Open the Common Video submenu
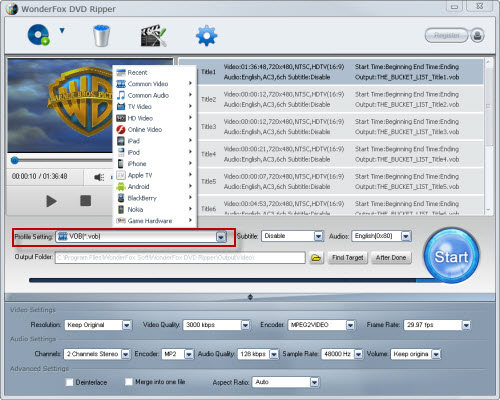 point(155,84)
